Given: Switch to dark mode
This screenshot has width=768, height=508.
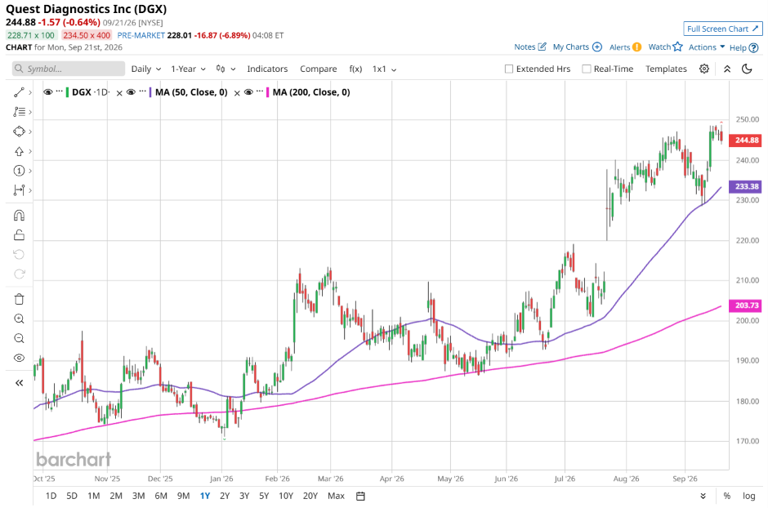Looking at the screenshot, I should (x=747, y=69).
